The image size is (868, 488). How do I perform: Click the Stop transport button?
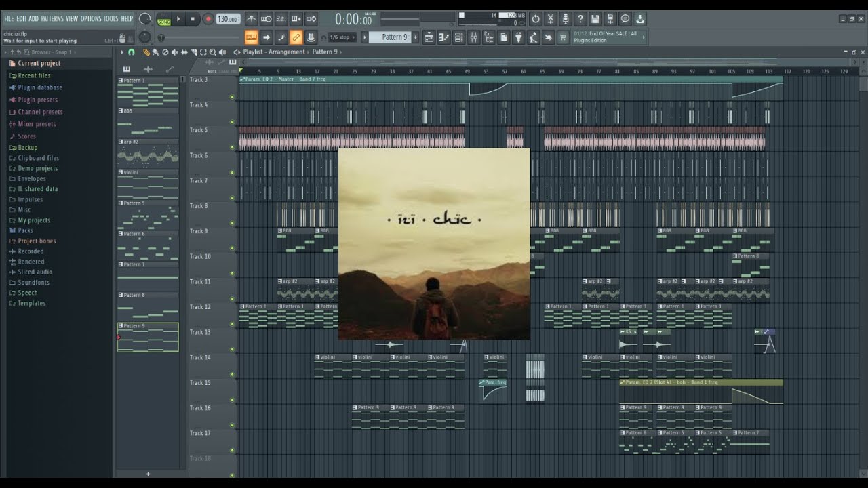[x=193, y=19]
